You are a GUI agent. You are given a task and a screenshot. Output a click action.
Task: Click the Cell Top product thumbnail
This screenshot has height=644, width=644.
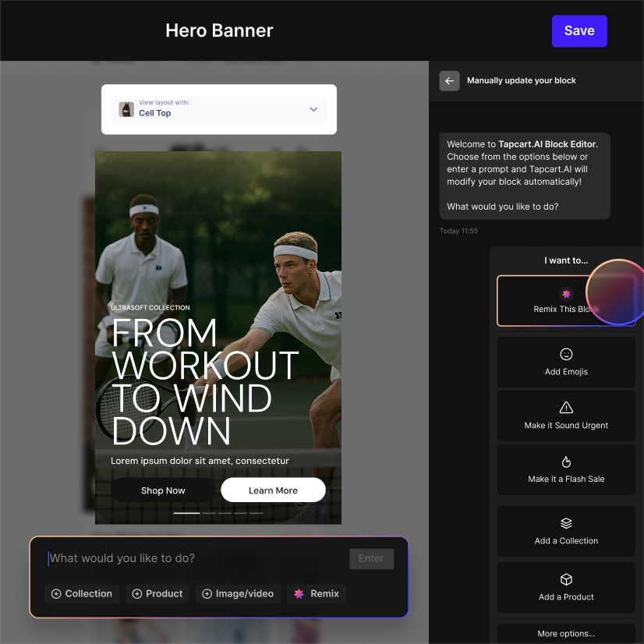click(x=126, y=109)
